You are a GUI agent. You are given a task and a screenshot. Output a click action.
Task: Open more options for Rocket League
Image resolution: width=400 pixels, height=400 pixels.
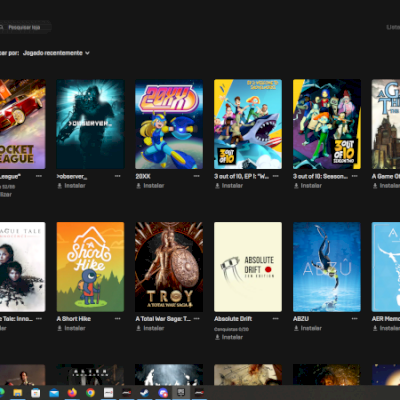pyautogui.click(x=39, y=176)
